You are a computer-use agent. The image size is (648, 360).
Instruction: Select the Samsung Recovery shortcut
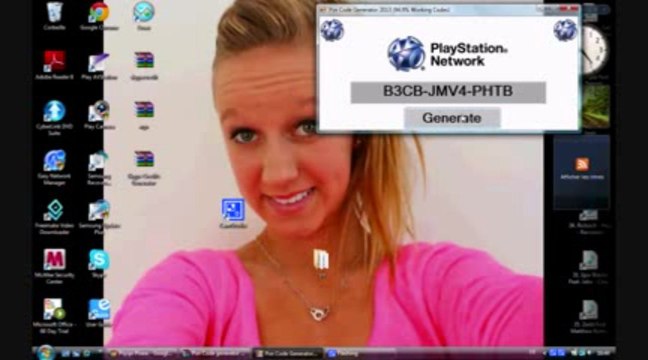[x=99, y=167]
